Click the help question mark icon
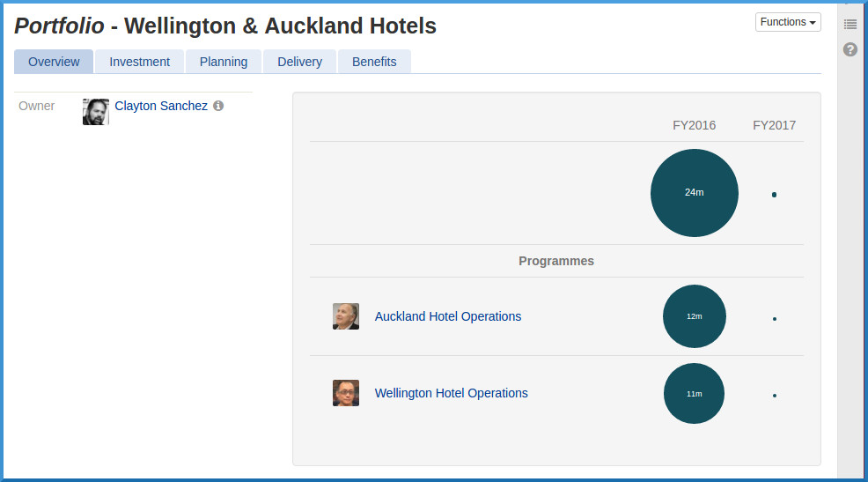Viewport: 868px width, 482px height. (850, 49)
